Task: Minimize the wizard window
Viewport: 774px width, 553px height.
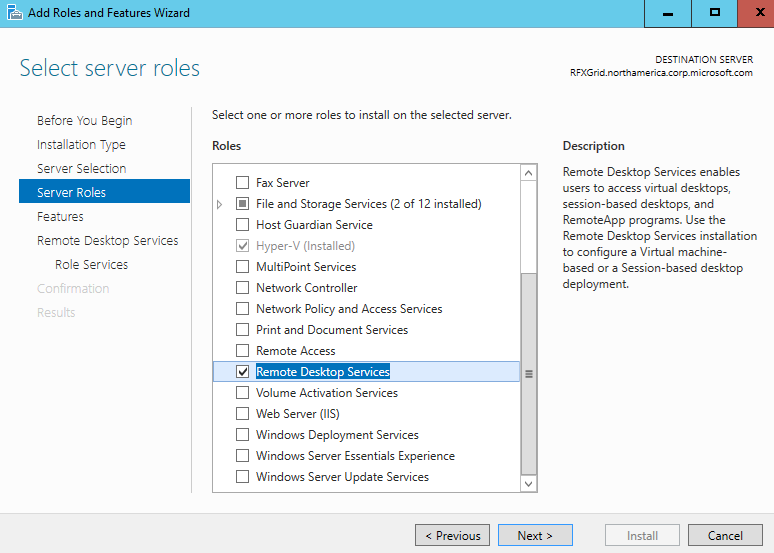Action: click(667, 13)
